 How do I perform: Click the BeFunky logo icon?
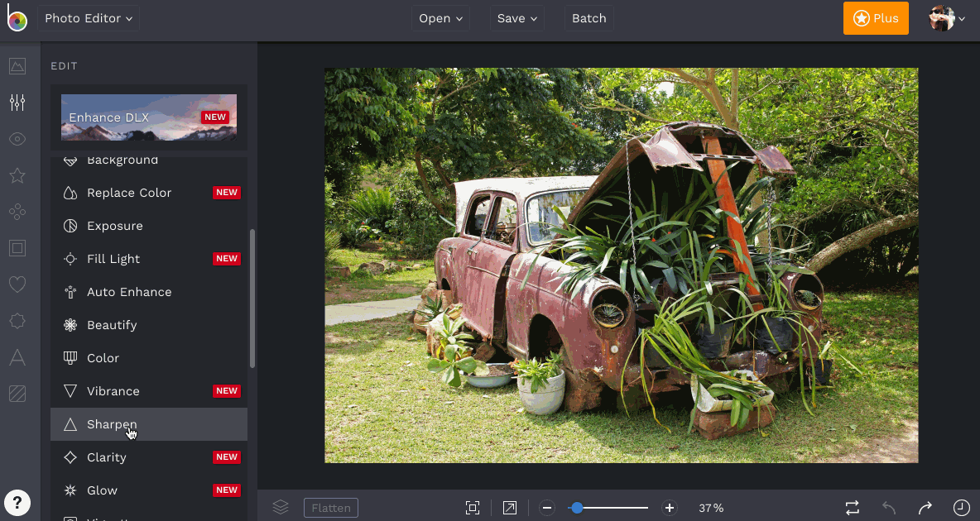point(17,18)
